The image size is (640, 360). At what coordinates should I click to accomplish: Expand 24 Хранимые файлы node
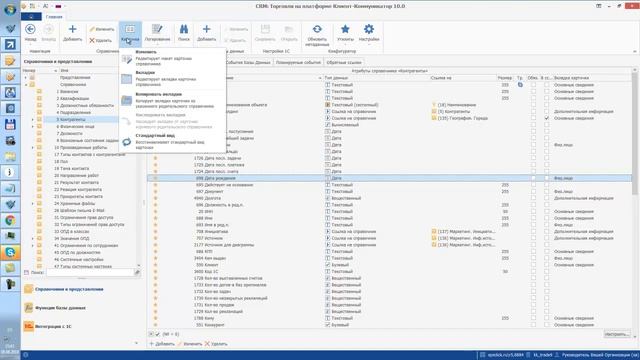pyautogui.click(x=33, y=203)
